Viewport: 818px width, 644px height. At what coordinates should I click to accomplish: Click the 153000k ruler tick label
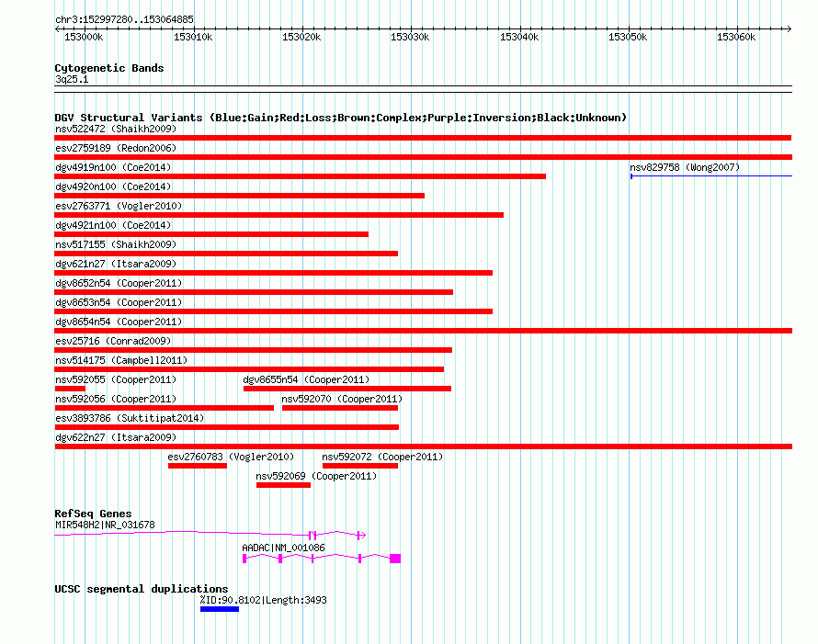click(x=84, y=38)
